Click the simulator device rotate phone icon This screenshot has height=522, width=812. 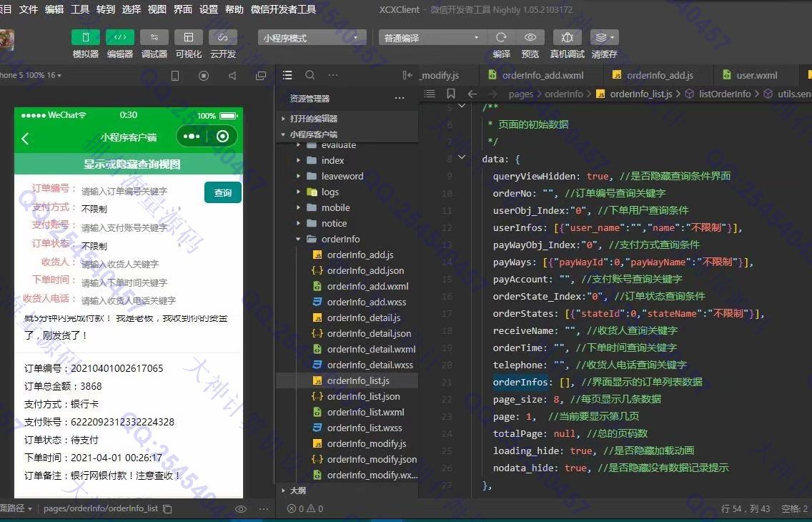[x=175, y=76]
